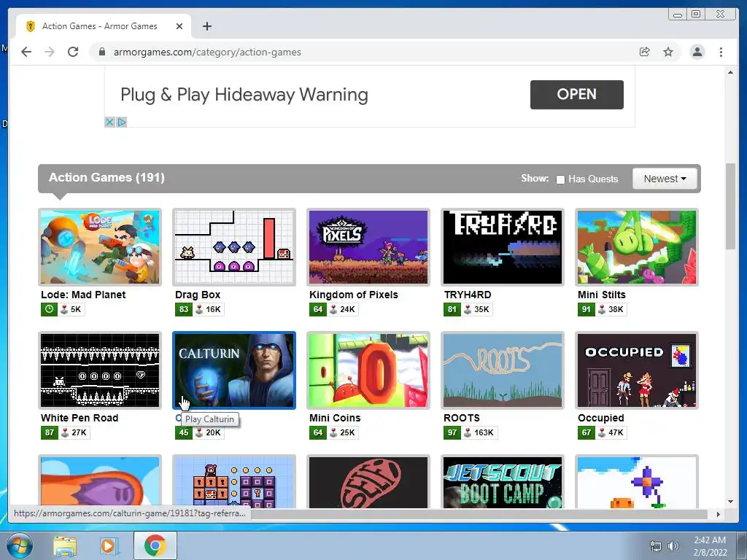747x560 pixels.
Task: Open a new browser tab
Action: (206, 26)
